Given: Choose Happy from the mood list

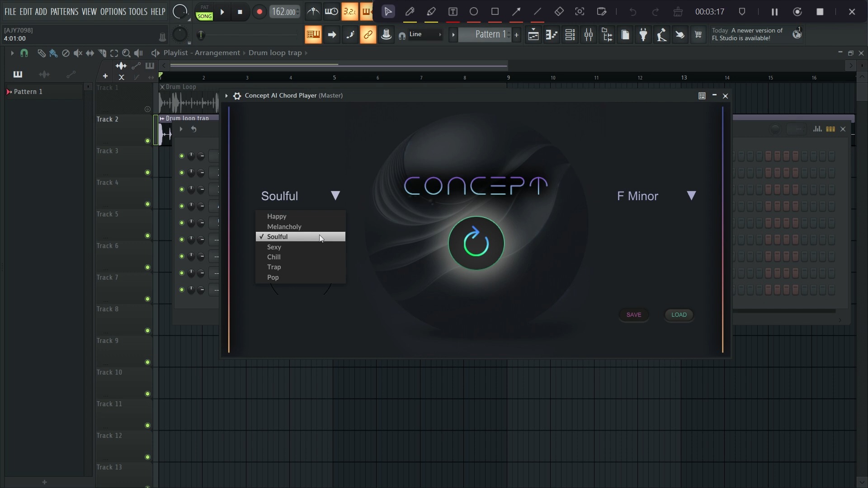Looking at the screenshot, I should (301, 216).
